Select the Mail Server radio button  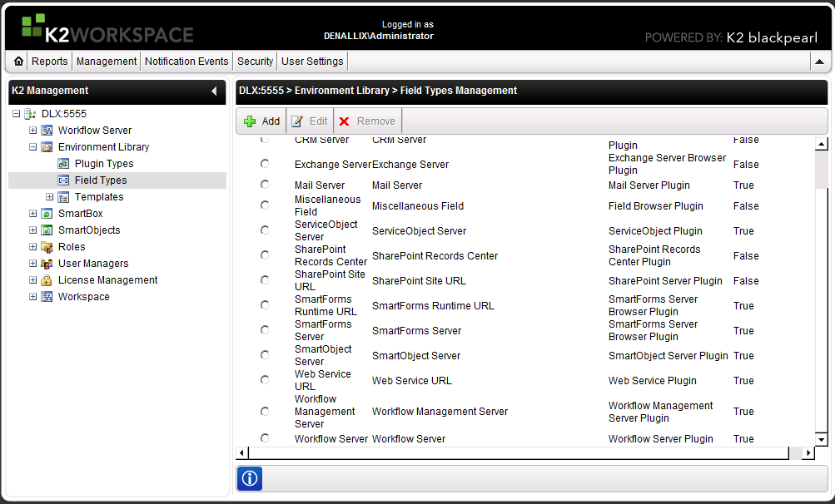(265, 185)
